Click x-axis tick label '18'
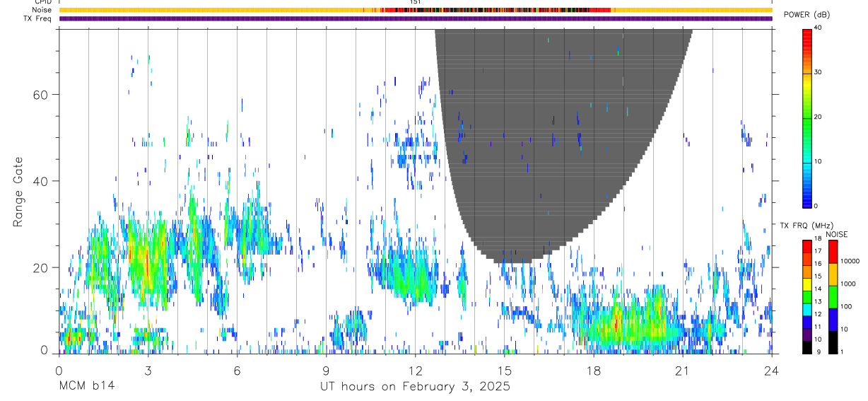This screenshot has height=401, width=868. click(x=594, y=370)
